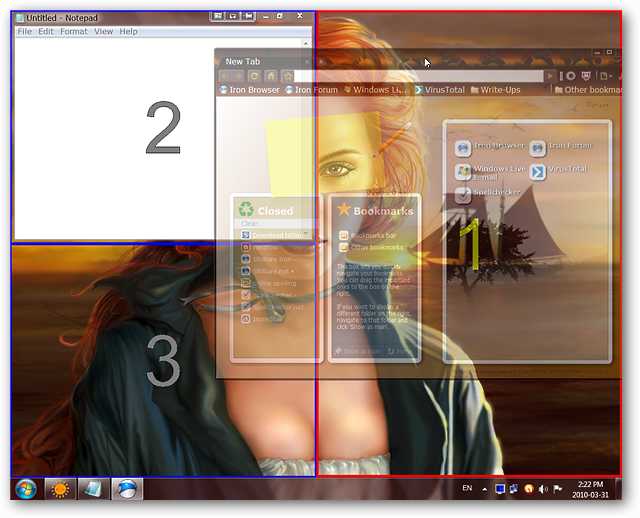Click into the browser address bar
Viewport: 640px width, 518px height.
point(419,76)
